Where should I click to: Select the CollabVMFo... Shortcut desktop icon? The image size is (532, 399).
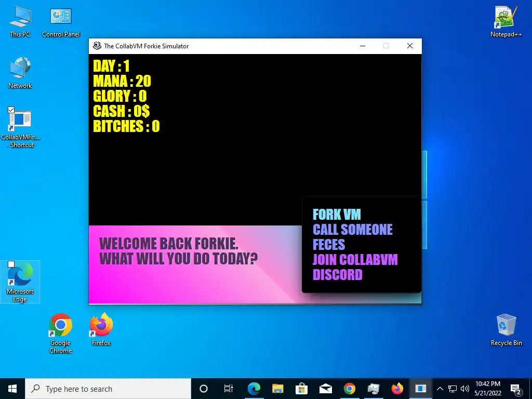pyautogui.click(x=20, y=128)
